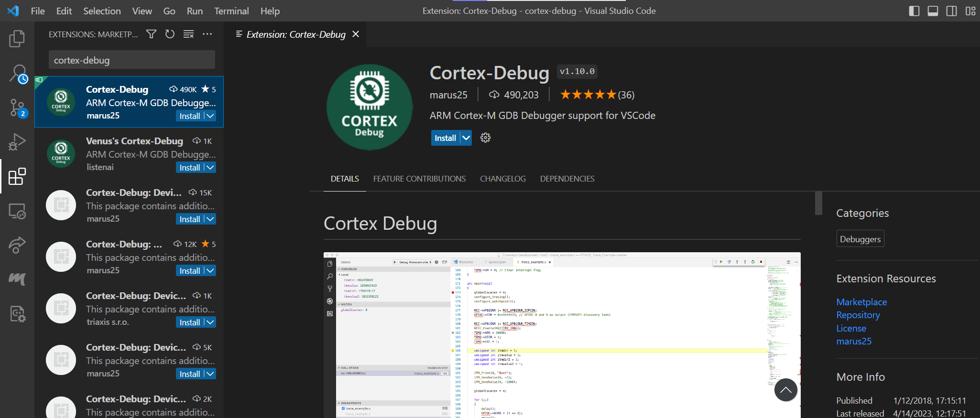Open marus25 link under Extension Resources
Image resolution: width=980 pixels, height=418 pixels.
pyautogui.click(x=854, y=341)
